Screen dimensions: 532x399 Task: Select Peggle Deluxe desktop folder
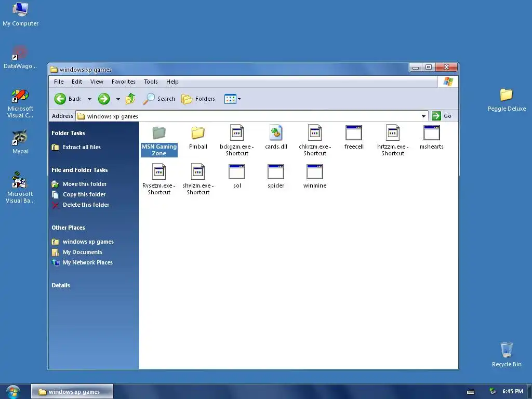tap(507, 100)
